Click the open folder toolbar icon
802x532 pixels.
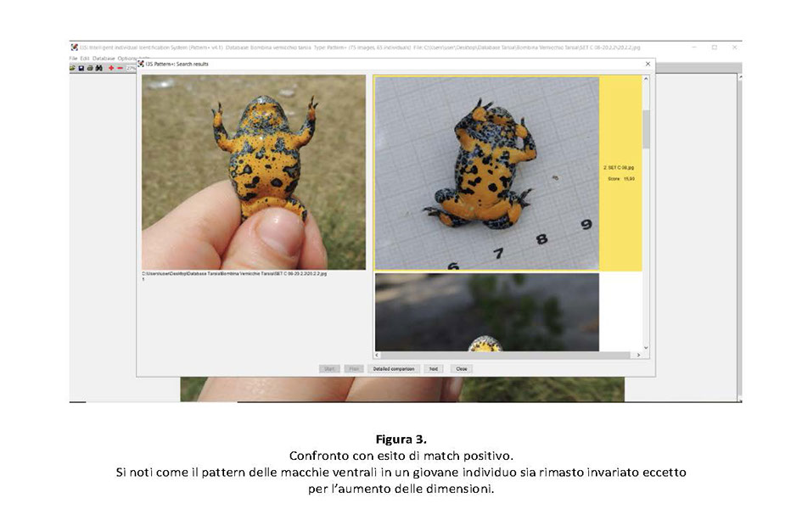click(x=73, y=67)
